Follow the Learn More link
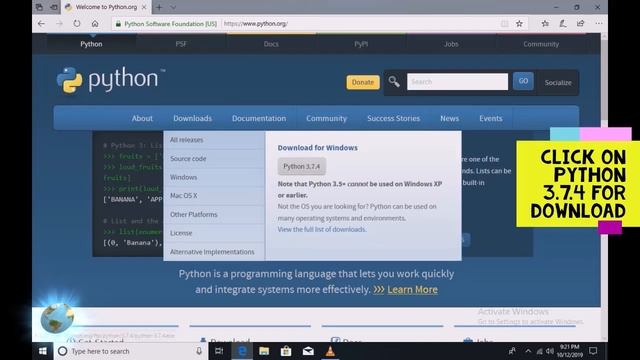The image size is (640, 360). click(x=412, y=289)
